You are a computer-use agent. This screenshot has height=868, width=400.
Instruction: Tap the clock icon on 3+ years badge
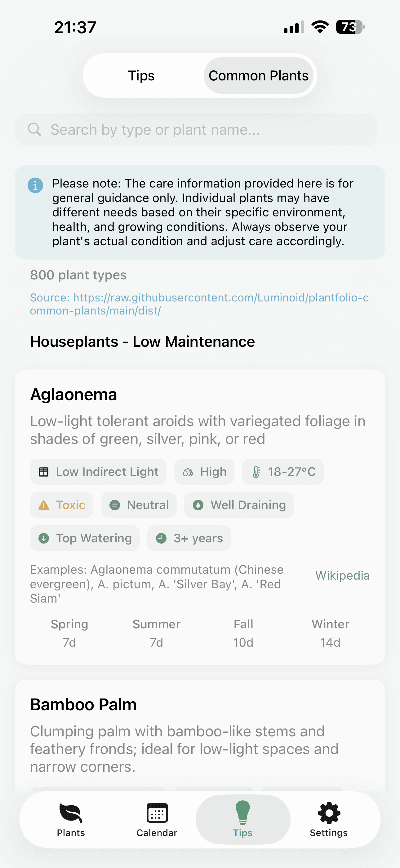161,538
